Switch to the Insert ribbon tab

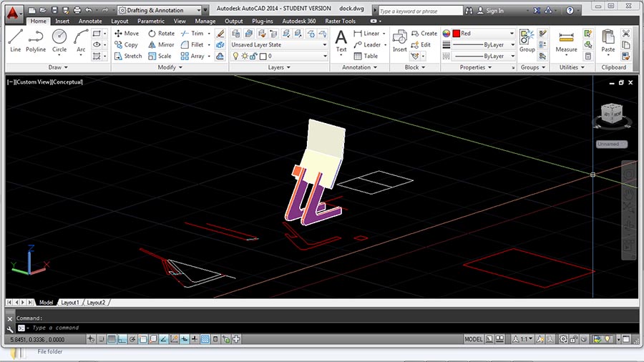62,21
